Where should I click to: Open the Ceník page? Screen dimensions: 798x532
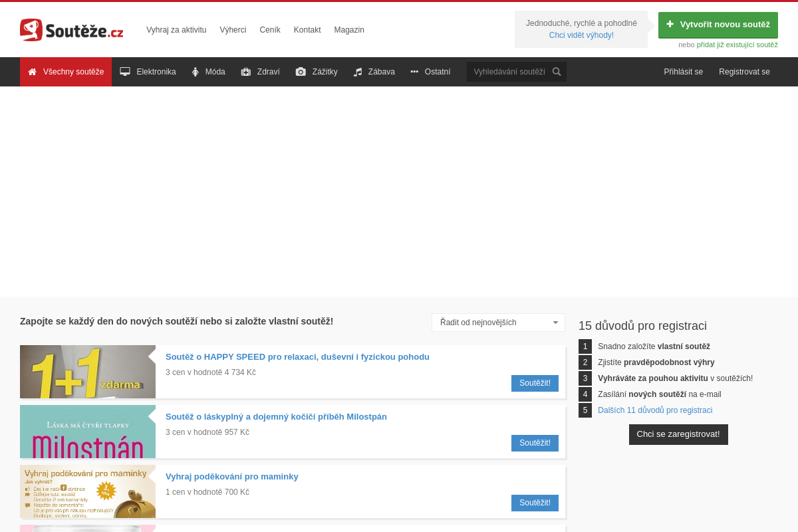coord(270,30)
